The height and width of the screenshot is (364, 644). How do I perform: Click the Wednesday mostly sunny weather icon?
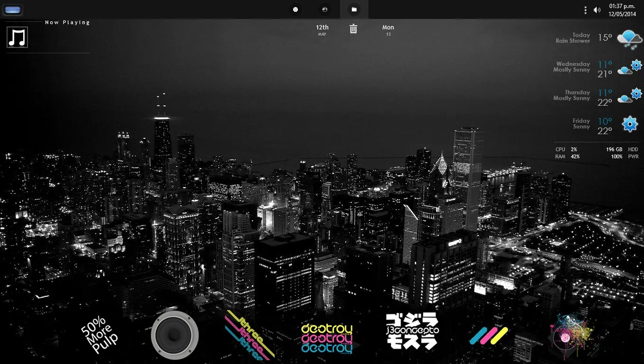[630, 67]
